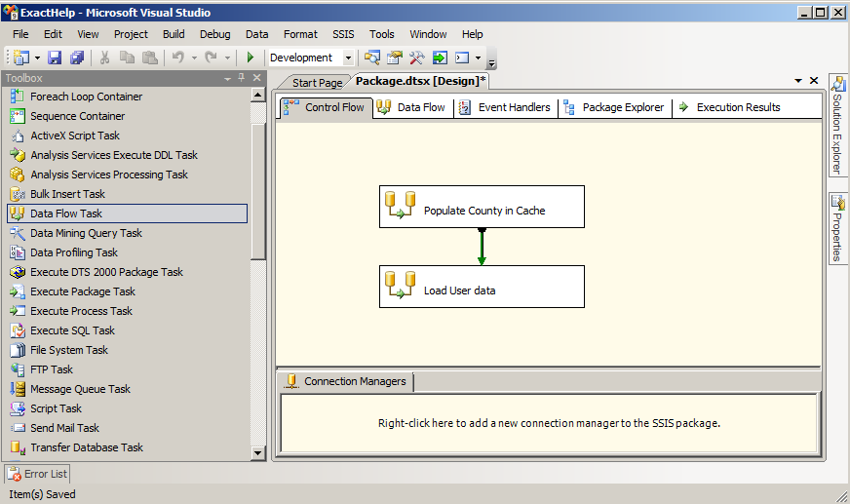Start debugging with green play icon
The height and width of the screenshot is (504, 850).
click(250, 58)
